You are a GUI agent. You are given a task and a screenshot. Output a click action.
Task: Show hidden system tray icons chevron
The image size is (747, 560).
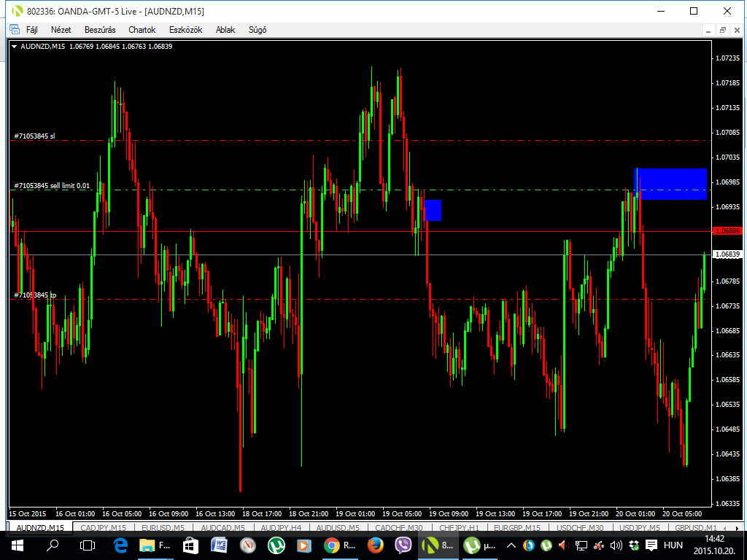pos(511,545)
